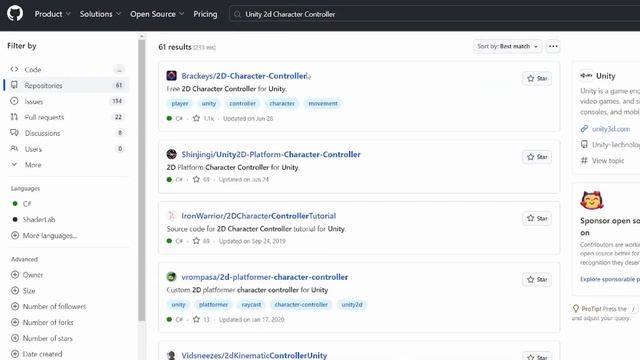Click the Number of followers plus icon

15,306
